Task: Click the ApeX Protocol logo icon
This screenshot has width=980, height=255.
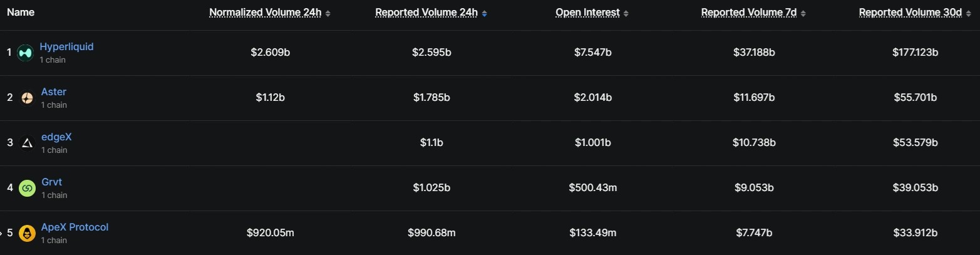Action: (x=27, y=234)
